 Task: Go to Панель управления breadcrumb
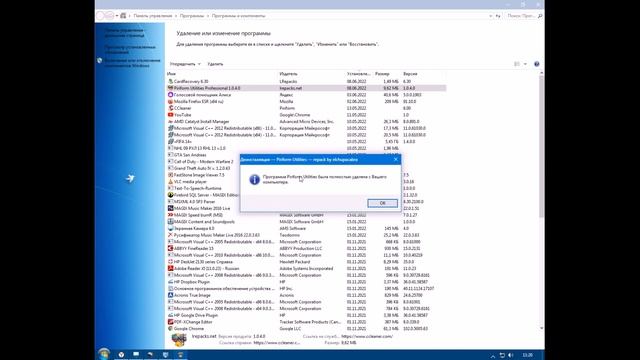[153, 16]
